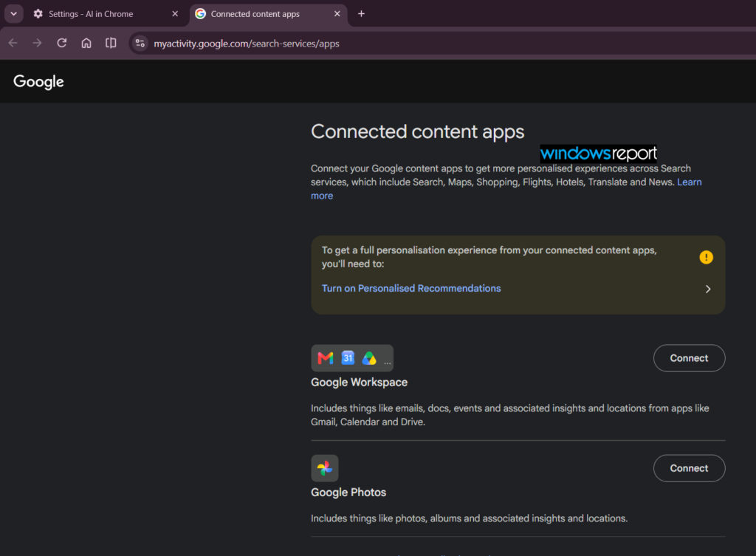This screenshot has height=556, width=756.
Task: Open the home page icon in toolbar
Action: (86, 44)
